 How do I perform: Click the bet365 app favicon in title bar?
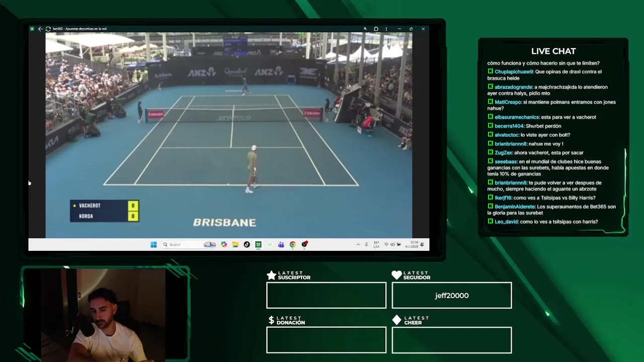pyautogui.click(x=32, y=29)
